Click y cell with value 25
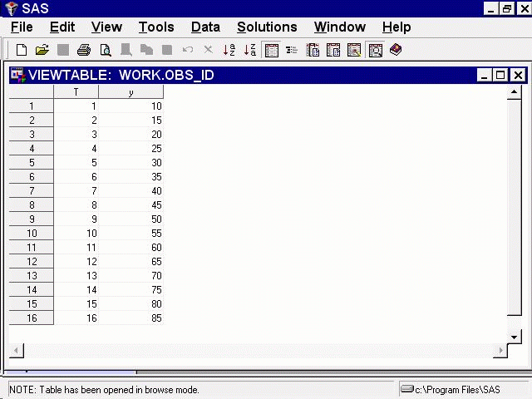Image resolution: width=532 pixels, height=399 pixels. click(131, 148)
